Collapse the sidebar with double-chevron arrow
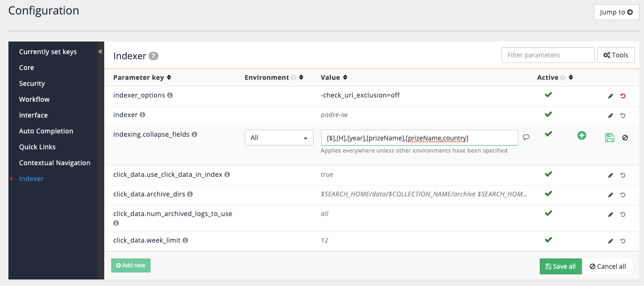Viewport: 644px width, 286px height. pos(100,52)
